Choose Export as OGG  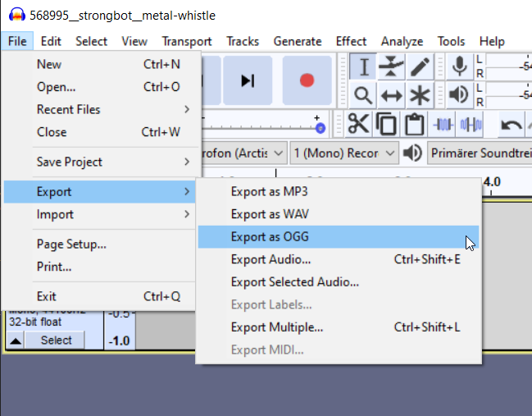(x=270, y=237)
